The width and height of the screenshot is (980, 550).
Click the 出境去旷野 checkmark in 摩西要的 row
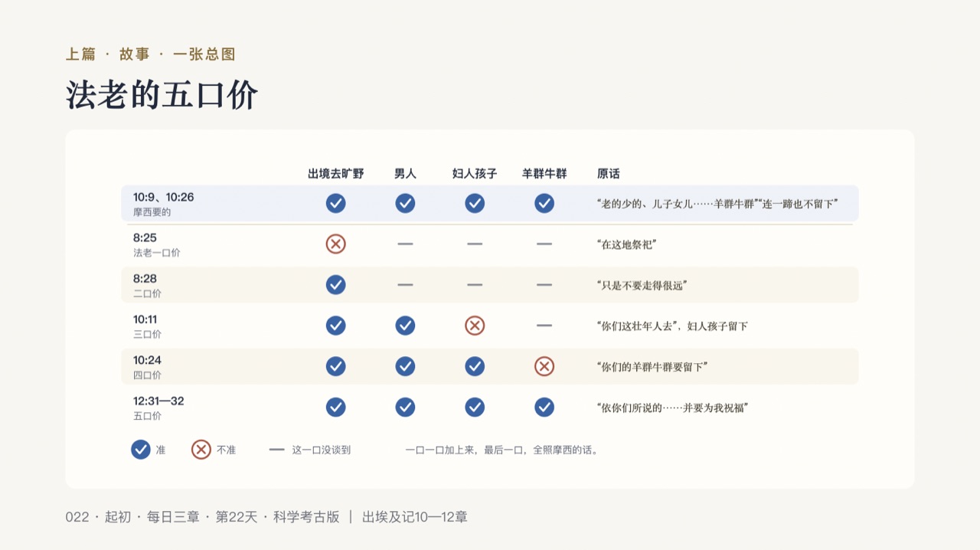335,203
